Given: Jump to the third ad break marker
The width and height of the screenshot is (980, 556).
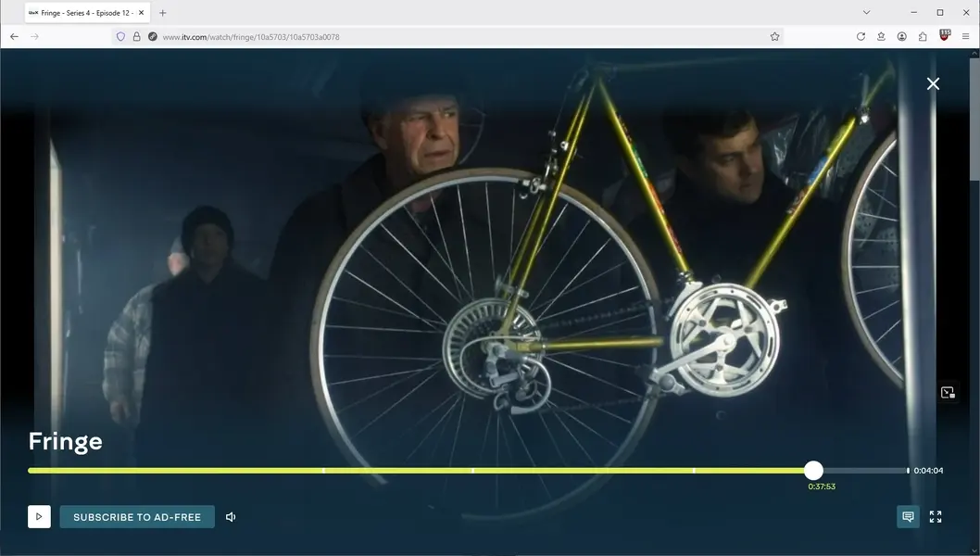Looking at the screenshot, I should (694, 471).
